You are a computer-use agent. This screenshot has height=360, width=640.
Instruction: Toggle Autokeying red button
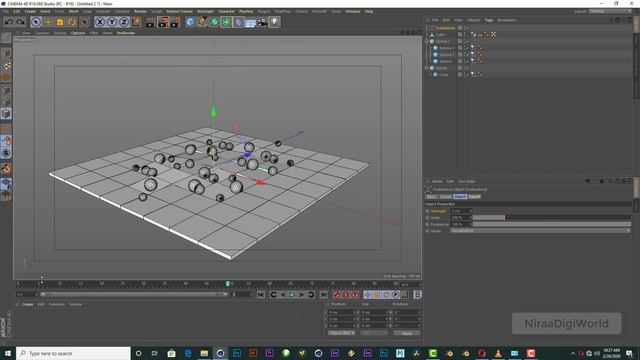[x=346, y=295]
